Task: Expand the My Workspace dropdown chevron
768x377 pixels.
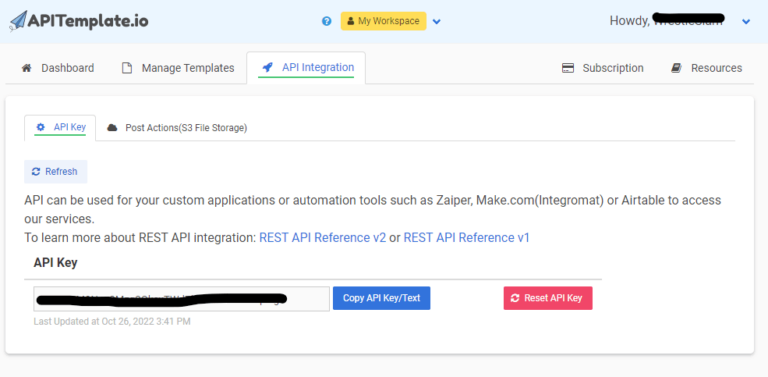Action: 437,22
